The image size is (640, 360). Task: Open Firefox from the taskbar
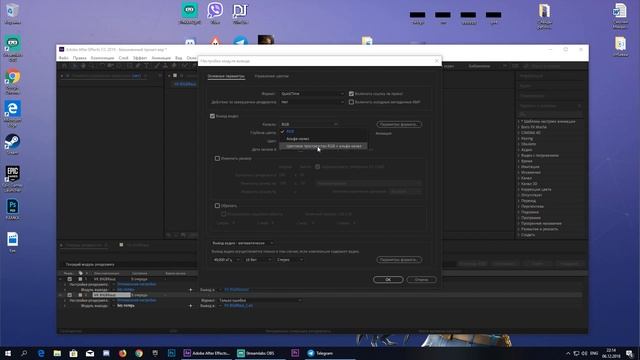tap(122, 353)
